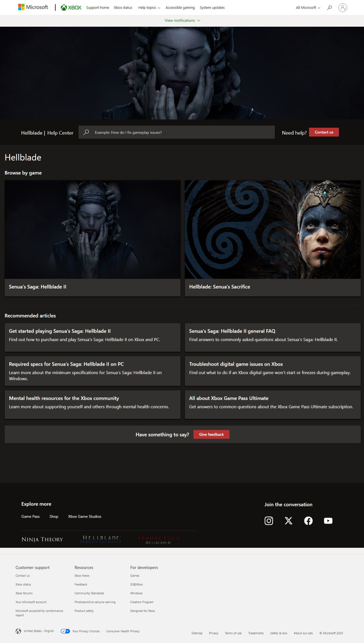Open the X social media icon
Image resolution: width=364 pixels, height=643 pixels.
pos(288,521)
